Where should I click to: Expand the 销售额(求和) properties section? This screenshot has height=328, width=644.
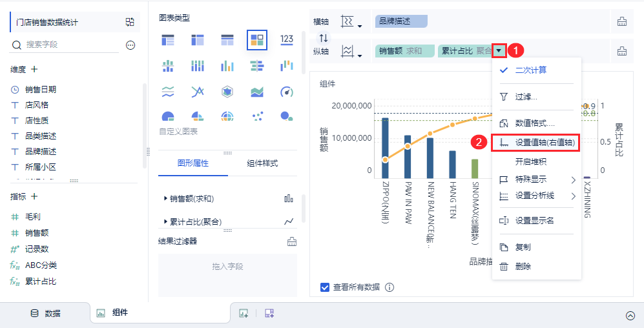coord(165,199)
